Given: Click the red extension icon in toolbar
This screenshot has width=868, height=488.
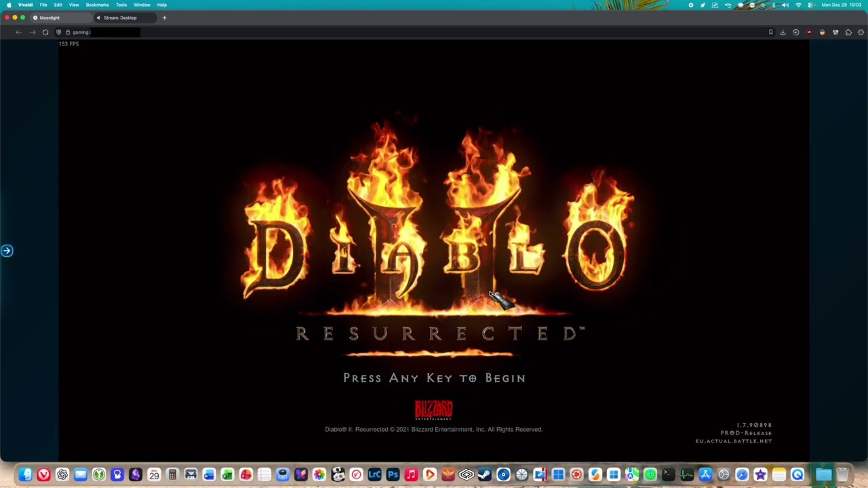Looking at the screenshot, I should pos(809,32).
